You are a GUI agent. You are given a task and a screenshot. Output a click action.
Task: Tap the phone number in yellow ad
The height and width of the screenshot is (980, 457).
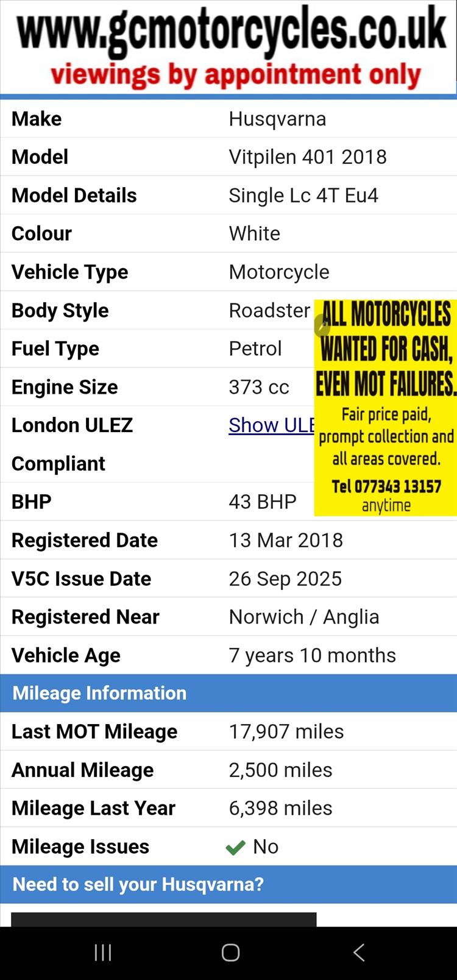click(x=386, y=486)
